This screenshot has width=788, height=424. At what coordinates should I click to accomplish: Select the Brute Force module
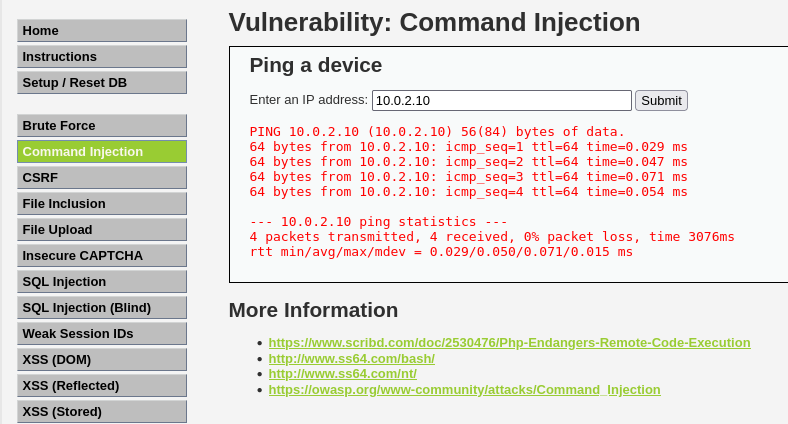101,126
